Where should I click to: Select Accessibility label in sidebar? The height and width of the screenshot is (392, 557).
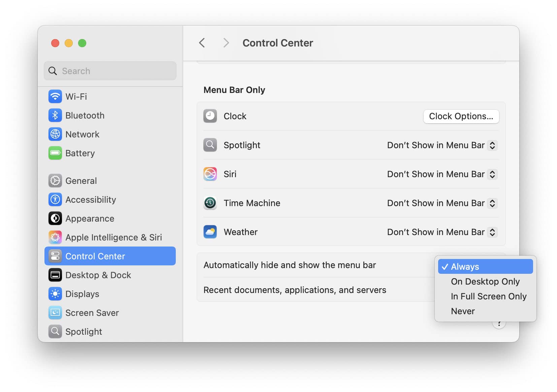point(91,200)
